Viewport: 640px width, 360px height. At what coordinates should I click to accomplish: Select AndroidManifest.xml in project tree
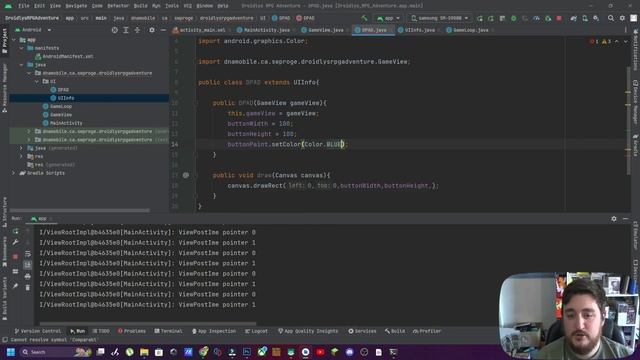coord(68,56)
